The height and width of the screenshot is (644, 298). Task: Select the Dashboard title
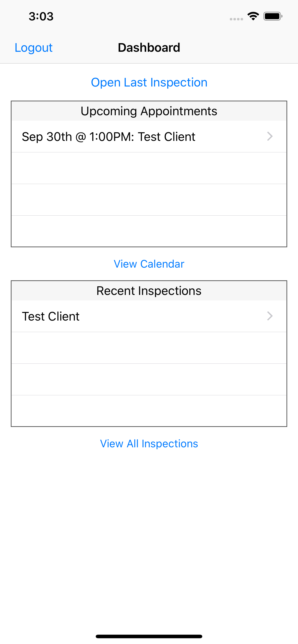click(x=149, y=47)
